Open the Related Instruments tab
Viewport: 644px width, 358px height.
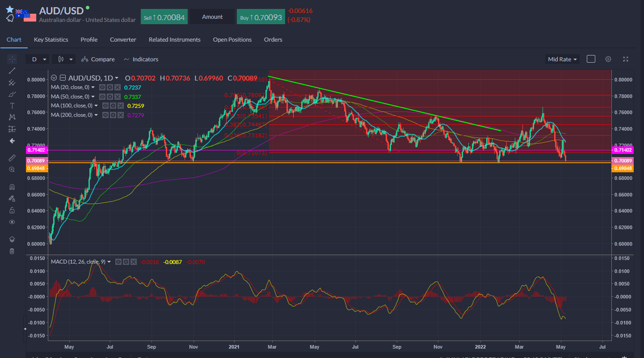pyautogui.click(x=174, y=40)
